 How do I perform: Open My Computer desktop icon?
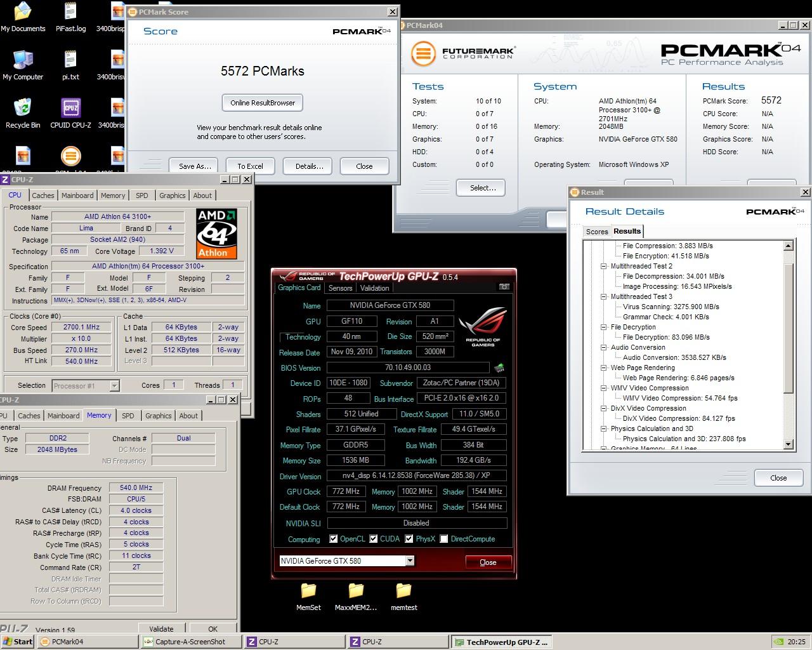(23, 65)
